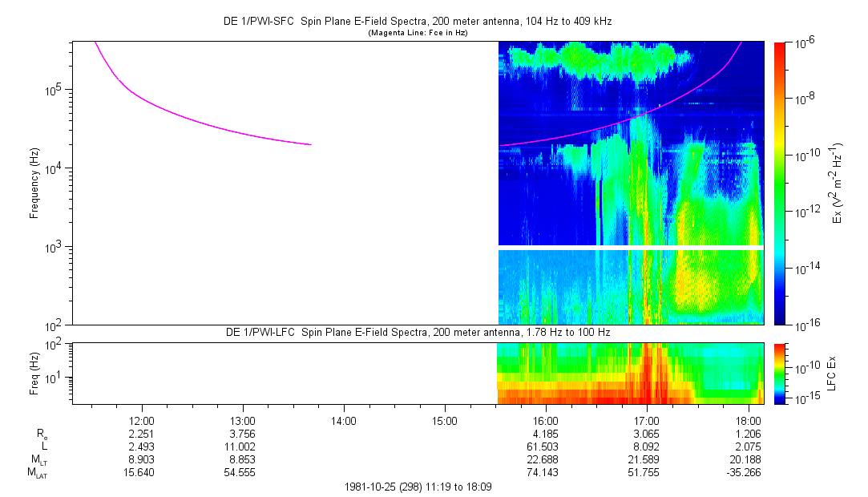868x497 pixels.
Task: Select the 14:00 time axis tick label
Action: (344, 421)
